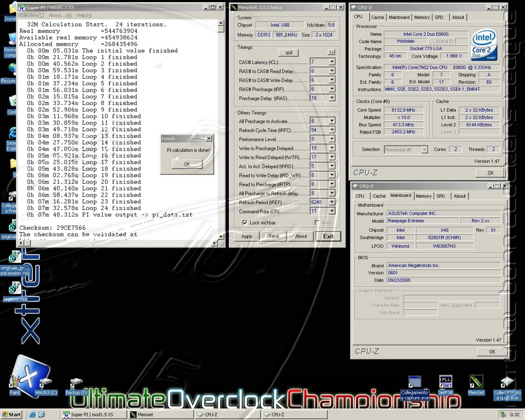The image size is (525, 420).
Task: Click the Checksum: 29CE7566 line
Action: click(x=52, y=227)
